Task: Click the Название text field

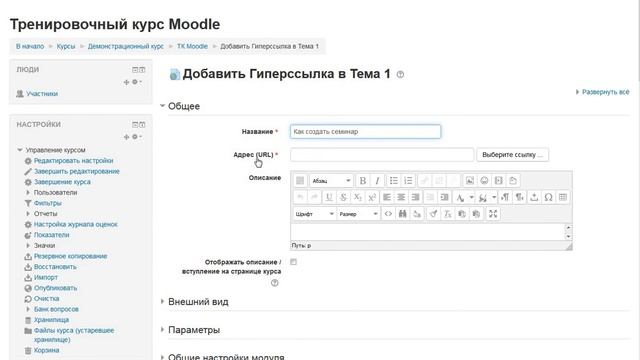Action: tap(365, 131)
